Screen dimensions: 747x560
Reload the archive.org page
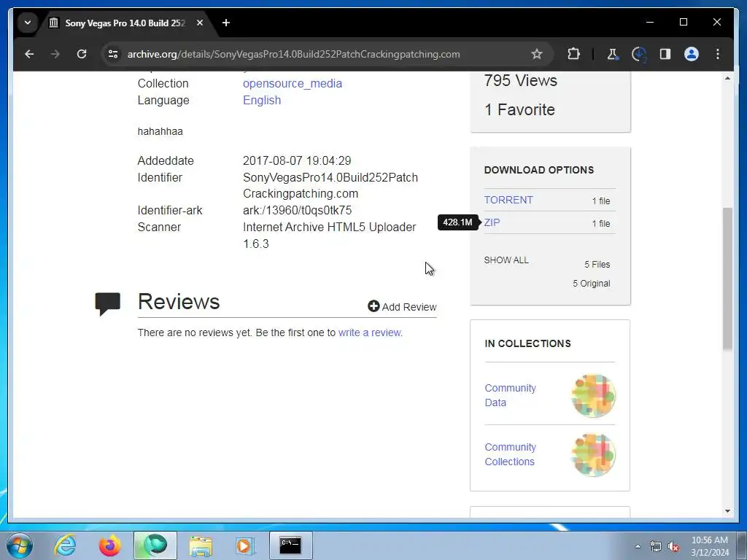[82, 54]
